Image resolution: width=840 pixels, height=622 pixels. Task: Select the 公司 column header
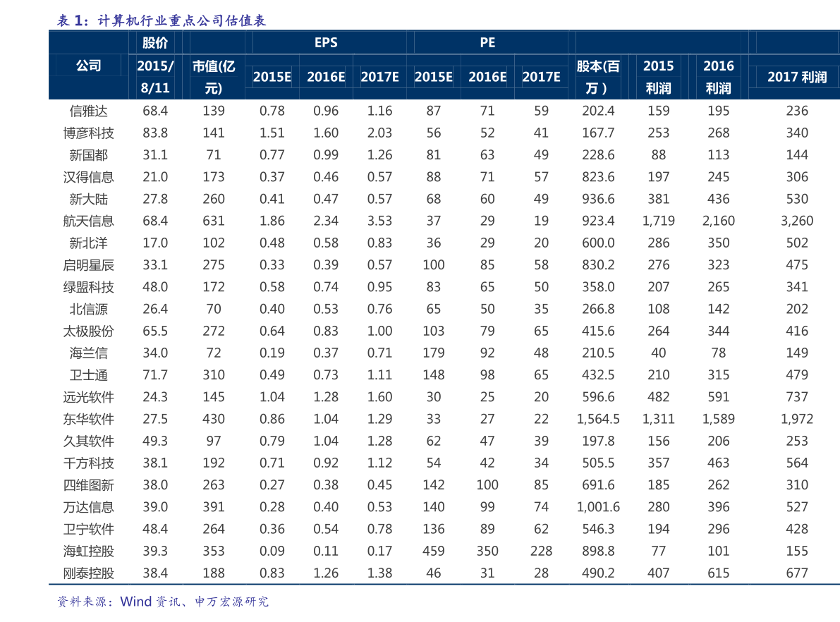(x=88, y=66)
